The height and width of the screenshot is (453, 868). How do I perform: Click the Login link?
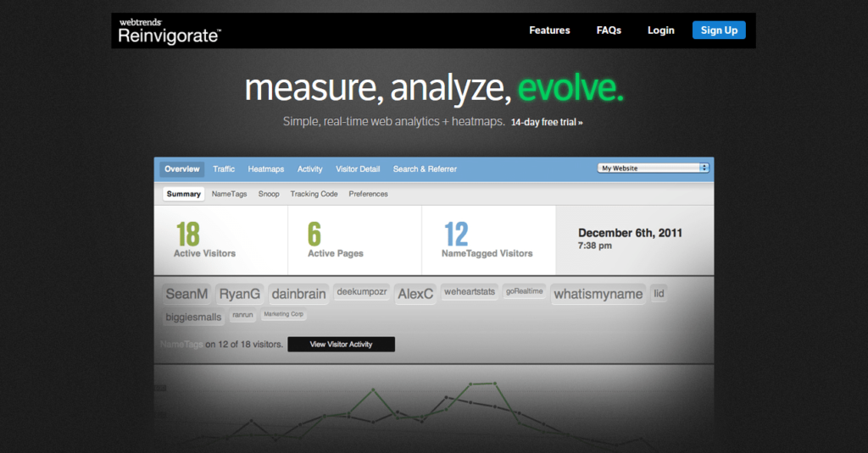coord(661,30)
